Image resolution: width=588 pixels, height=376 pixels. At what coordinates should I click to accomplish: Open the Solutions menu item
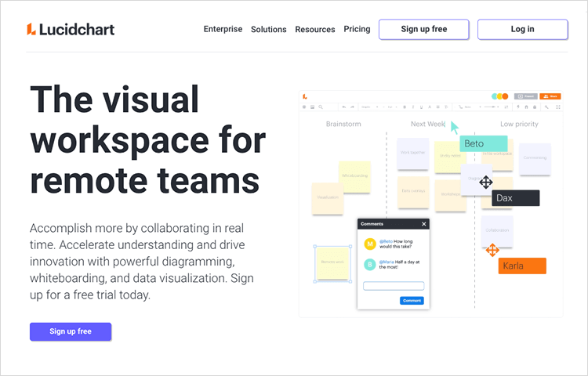pos(268,29)
